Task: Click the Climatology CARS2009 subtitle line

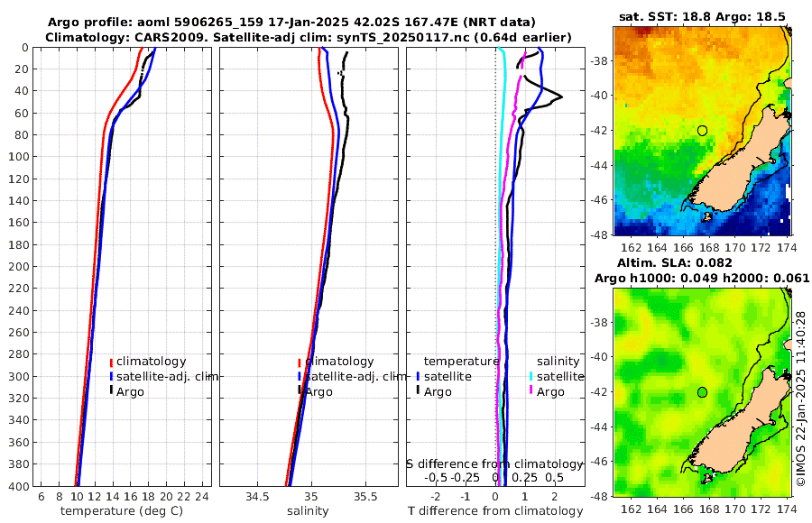Action: click(x=309, y=37)
